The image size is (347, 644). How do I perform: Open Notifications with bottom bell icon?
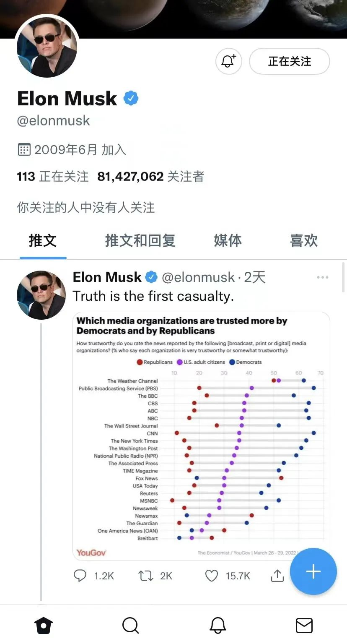click(x=218, y=626)
